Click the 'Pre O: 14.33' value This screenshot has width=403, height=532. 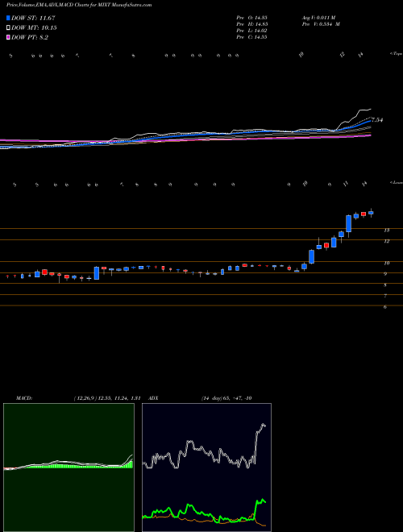(251, 18)
